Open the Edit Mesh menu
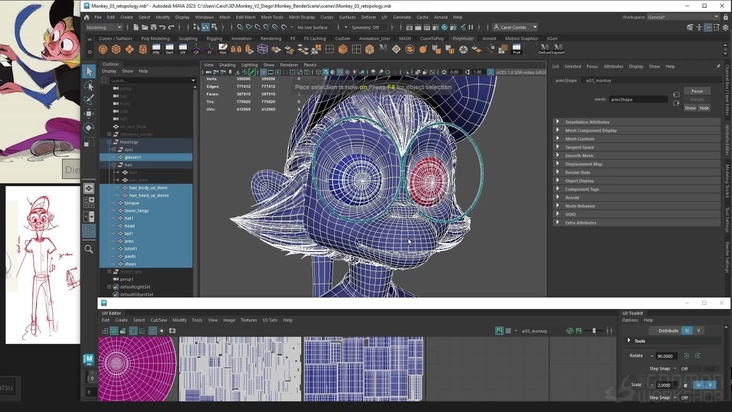 coord(246,17)
